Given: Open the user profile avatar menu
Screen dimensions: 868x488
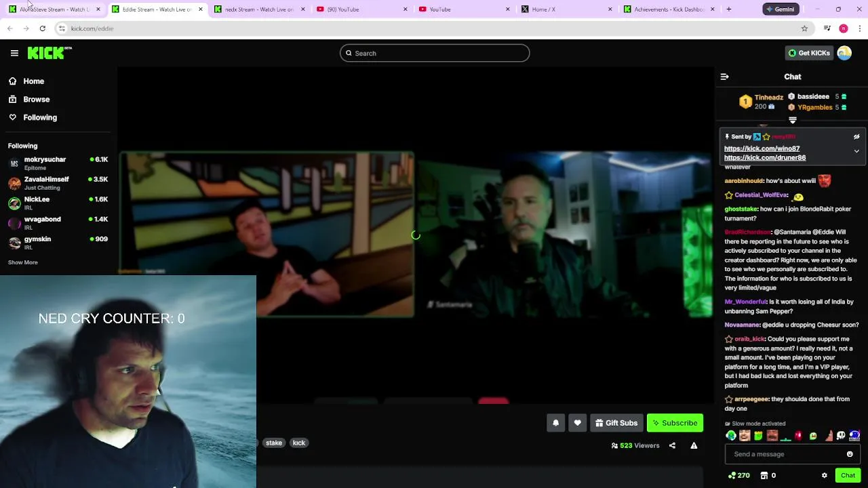Looking at the screenshot, I should 844,53.
